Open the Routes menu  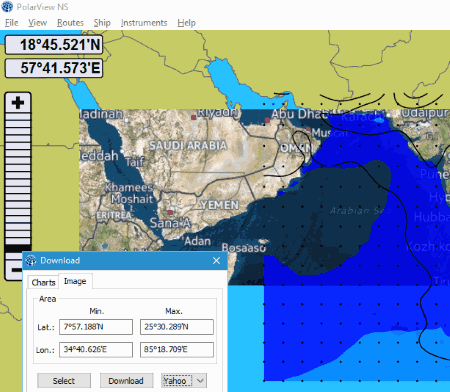click(70, 23)
